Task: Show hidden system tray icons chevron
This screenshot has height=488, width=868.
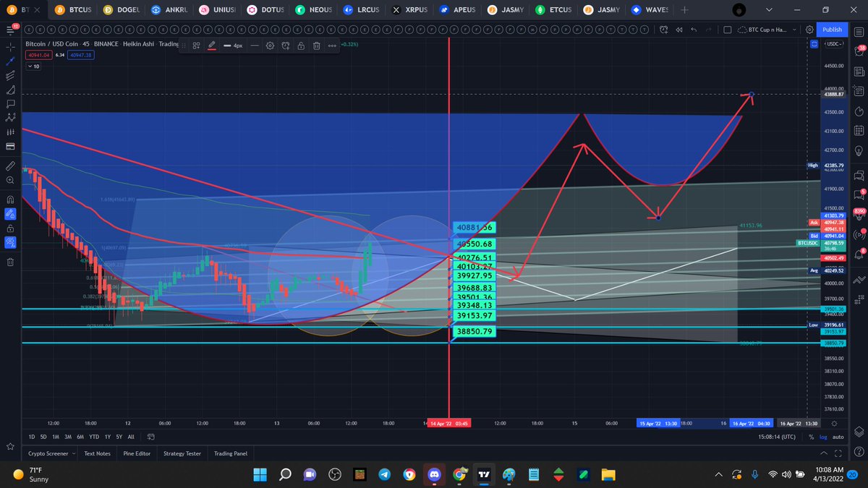Action: pos(718,474)
